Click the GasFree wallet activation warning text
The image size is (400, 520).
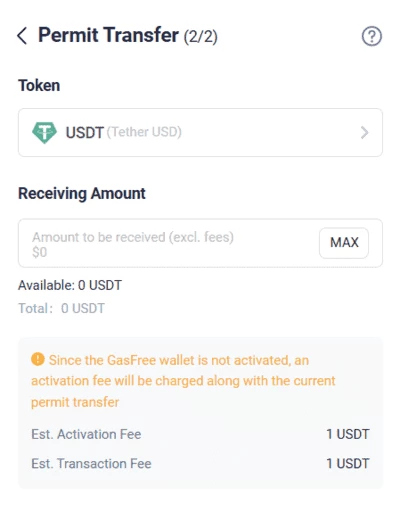pyautogui.click(x=183, y=381)
